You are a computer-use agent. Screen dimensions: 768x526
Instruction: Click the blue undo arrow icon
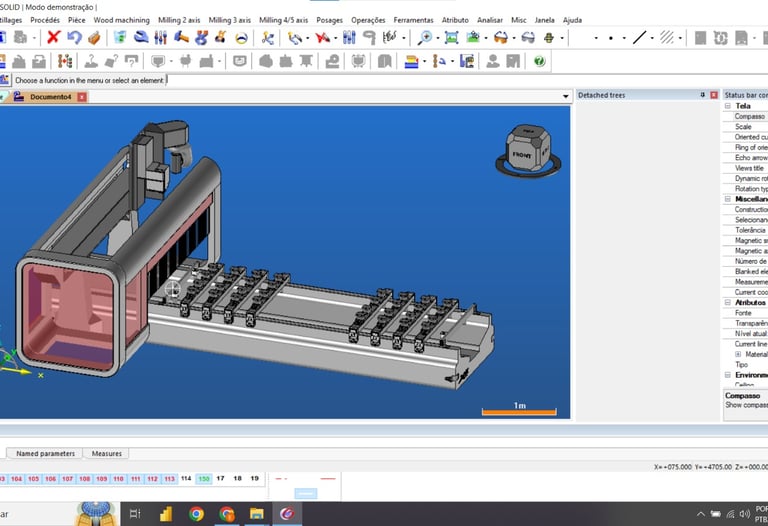[x=73, y=38]
